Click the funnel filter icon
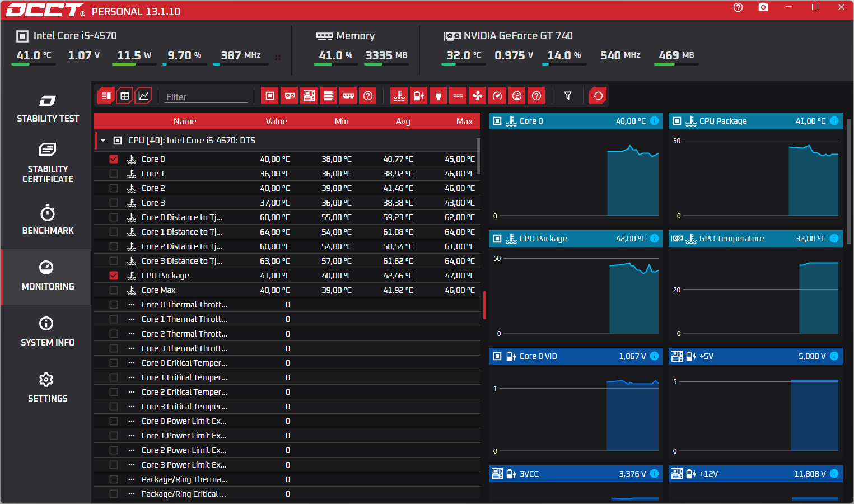The image size is (854, 504). coord(568,96)
